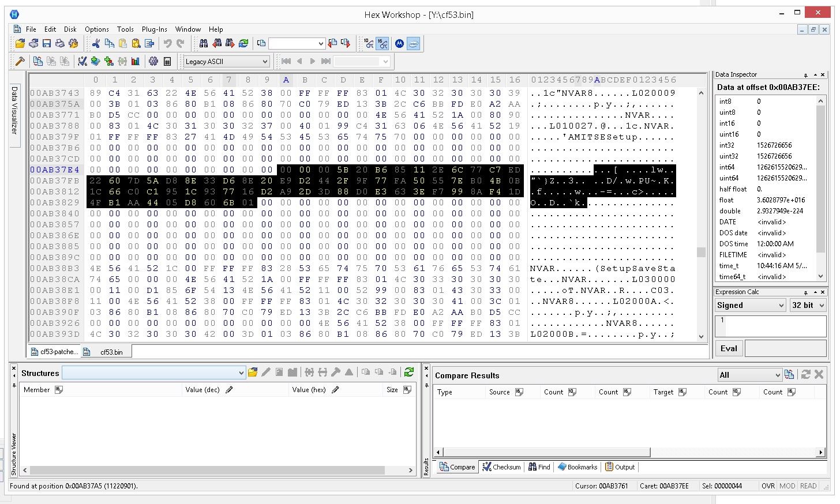
Task: Click the calculator icon in toolbar
Action: point(167,61)
